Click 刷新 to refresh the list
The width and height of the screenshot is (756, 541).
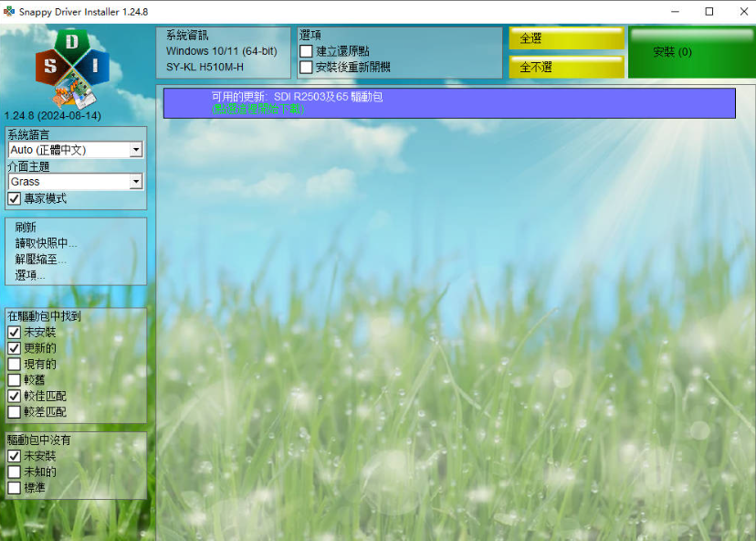26,228
